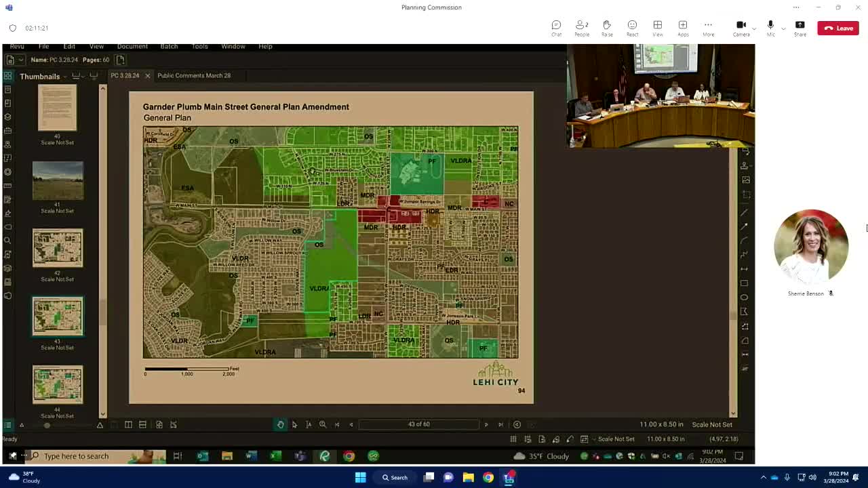Image resolution: width=868 pixels, height=488 pixels.
Task: Select the Pan hand tool
Action: point(280,424)
